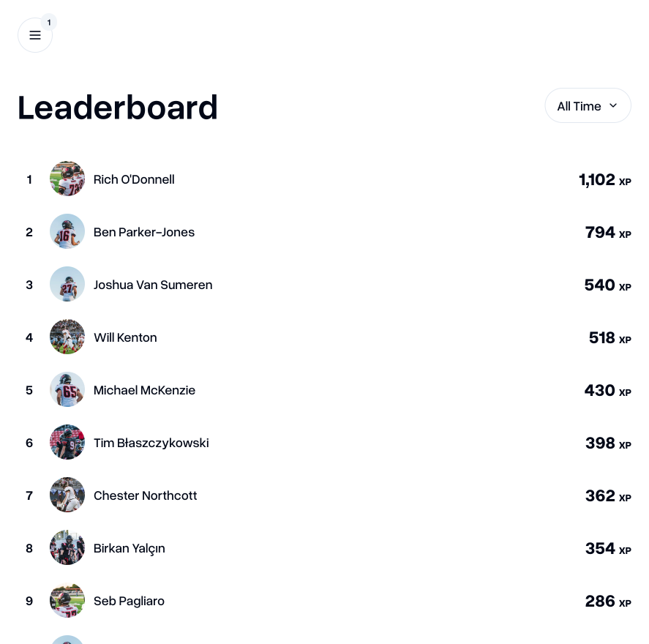Click the Leaderboard page heading
The image size is (649, 644).
pos(117,108)
